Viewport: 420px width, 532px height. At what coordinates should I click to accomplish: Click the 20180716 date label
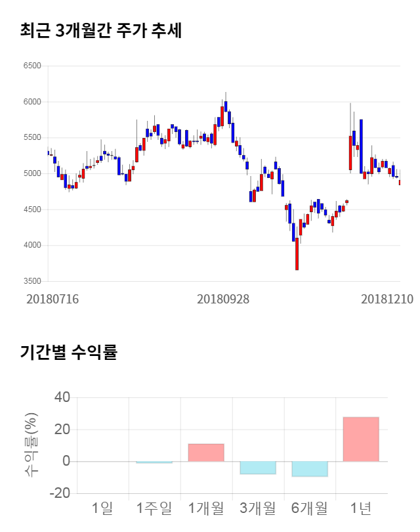(x=52, y=299)
